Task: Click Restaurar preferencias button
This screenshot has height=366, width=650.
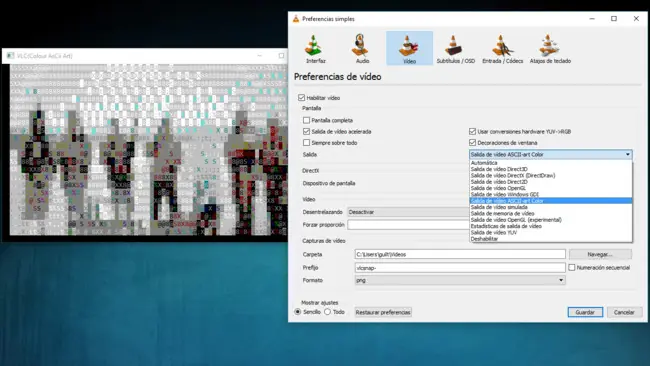Action: click(383, 312)
